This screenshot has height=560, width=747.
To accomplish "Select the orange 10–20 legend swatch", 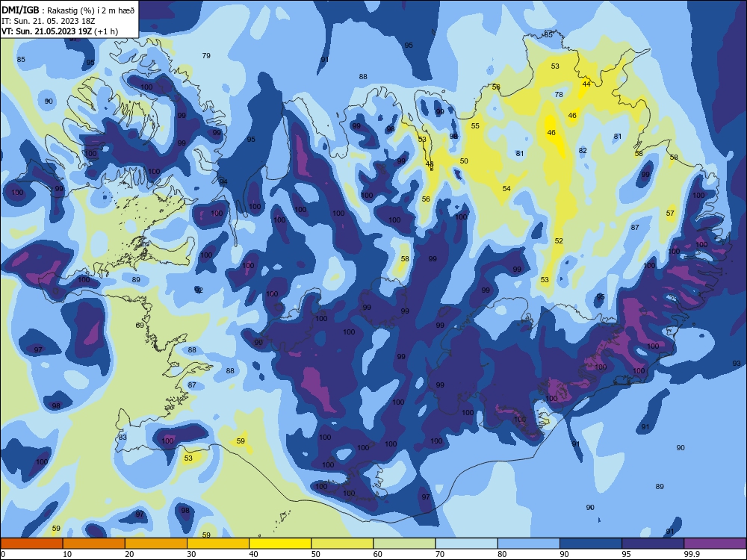I will pos(94,544).
